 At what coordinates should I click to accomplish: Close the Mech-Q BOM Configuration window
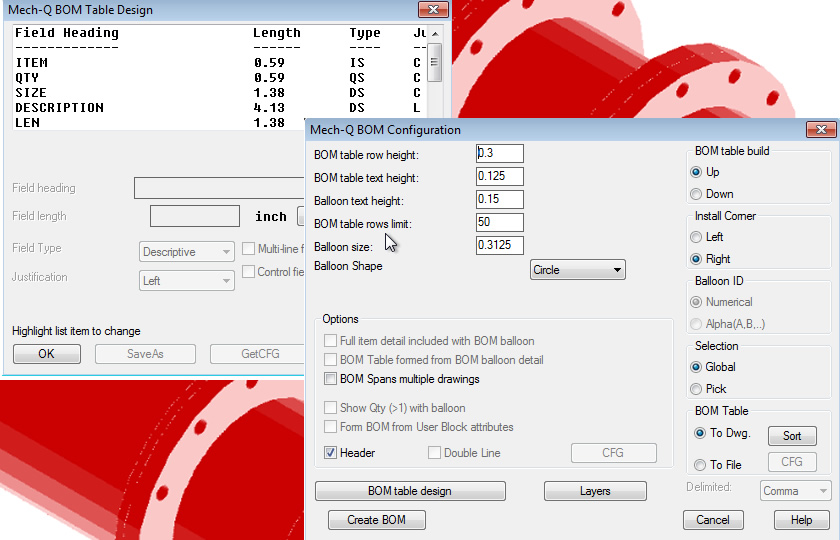click(x=821, y=129)
